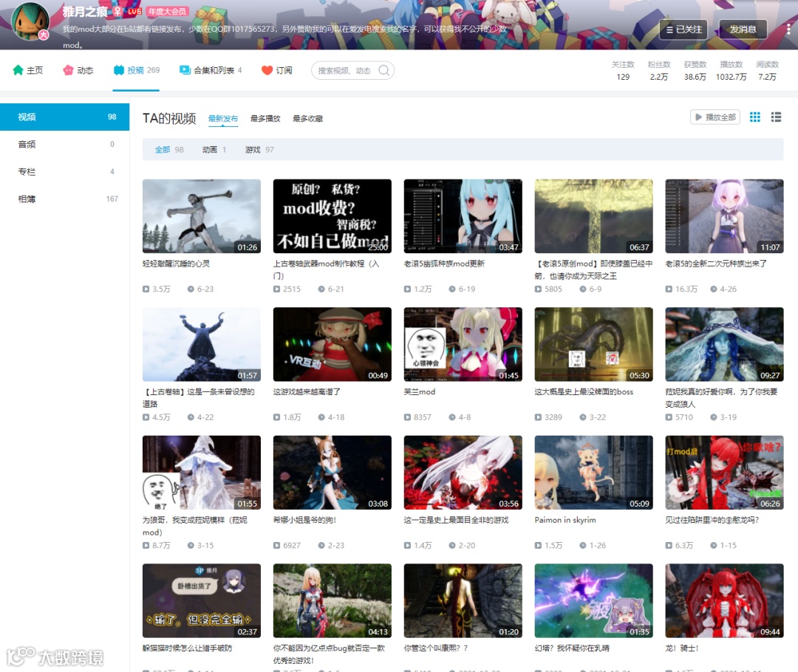Click title 上古卷轴武器mod制作教程
Viewport: 798px width, 672px height.
click(327, 270)
